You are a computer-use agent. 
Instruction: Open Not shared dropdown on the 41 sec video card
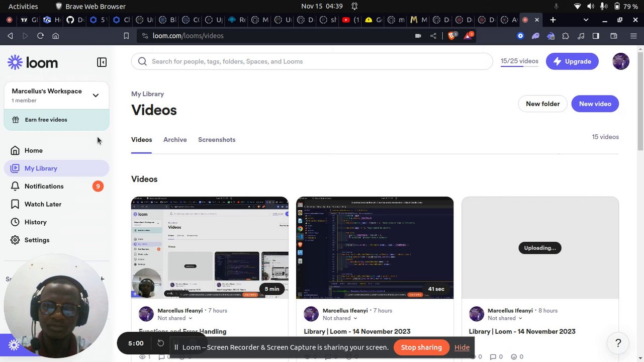pyautogui.click(x=340, y=318)
